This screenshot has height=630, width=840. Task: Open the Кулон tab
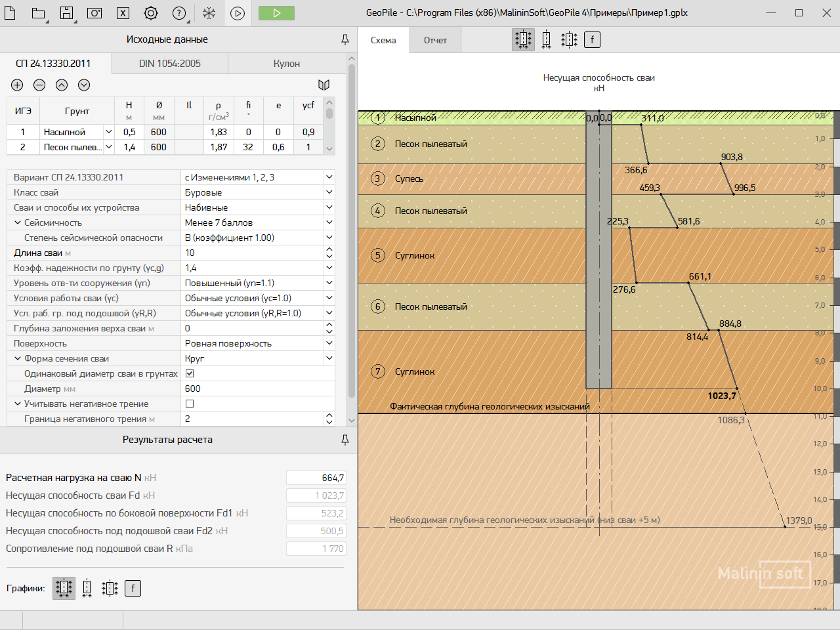pos(287,64)
